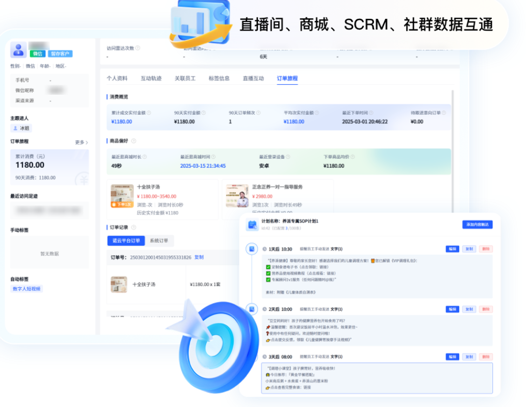Click the clock icon beside 1天后 10:30

pos(265,248)
